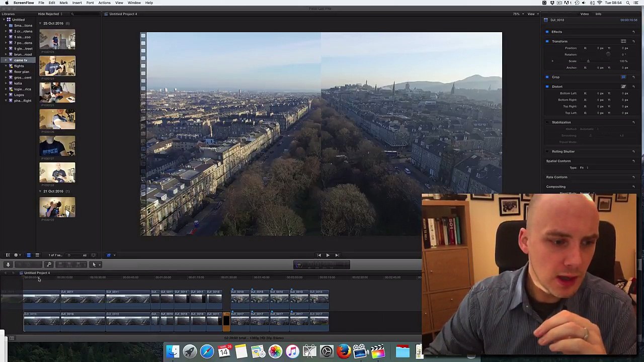Click the Distort onscreen controls icon
Screen dimensions: 644x362
coord(623,86)
